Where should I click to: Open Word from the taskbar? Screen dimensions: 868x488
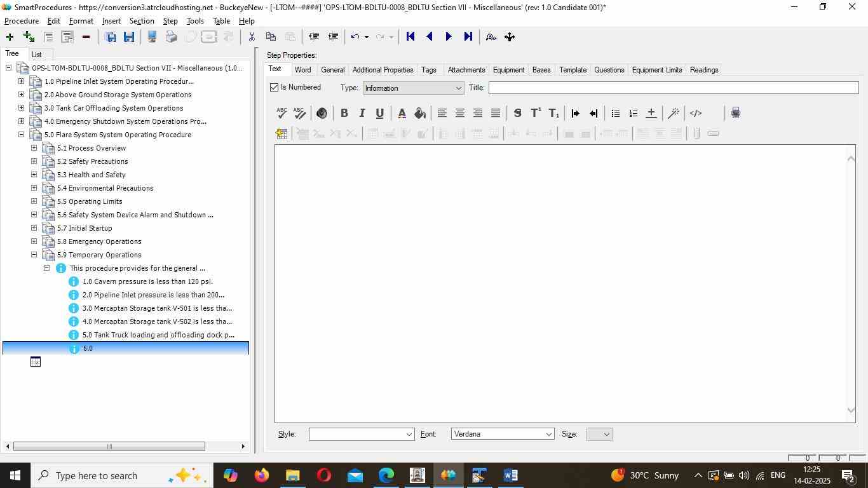coord(510,475)
